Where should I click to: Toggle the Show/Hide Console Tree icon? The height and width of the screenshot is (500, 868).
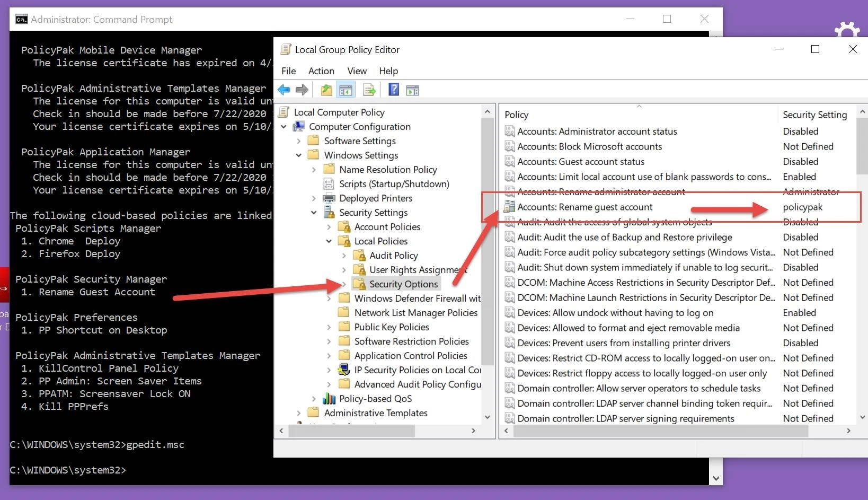346,90
